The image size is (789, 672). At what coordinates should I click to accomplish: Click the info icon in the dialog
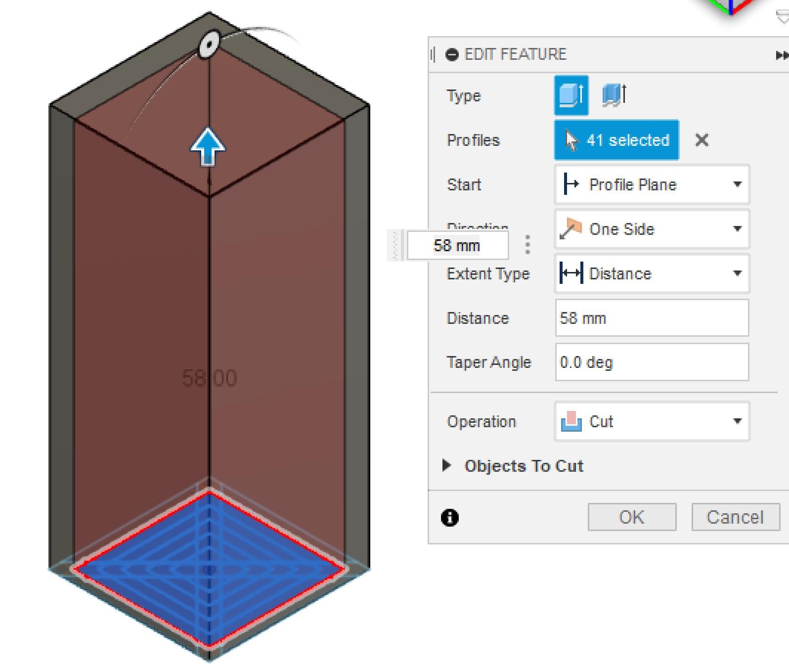pyautogui.click(x=450, y=518)
